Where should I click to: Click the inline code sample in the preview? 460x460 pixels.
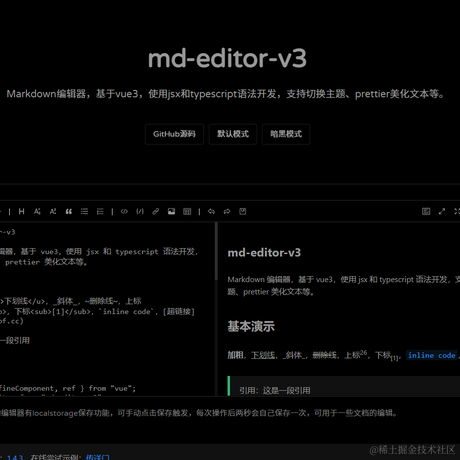pyautogui.click(x=432, y=355)
